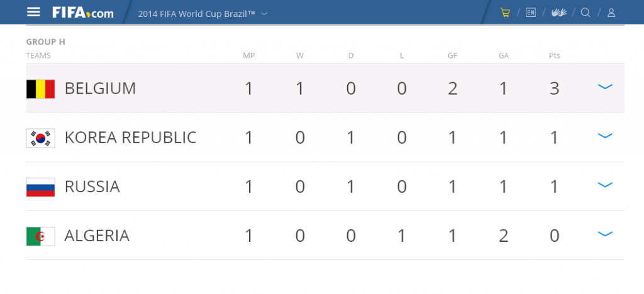
Task: Expand the Korea Republic row details
Action: click(x=605, y=136)
